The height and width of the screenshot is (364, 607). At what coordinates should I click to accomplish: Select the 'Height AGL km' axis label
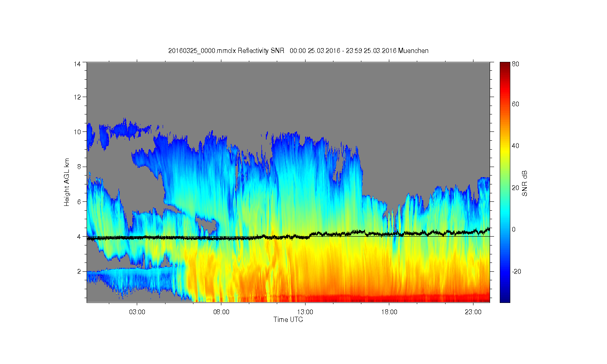[x=67, y=182]
